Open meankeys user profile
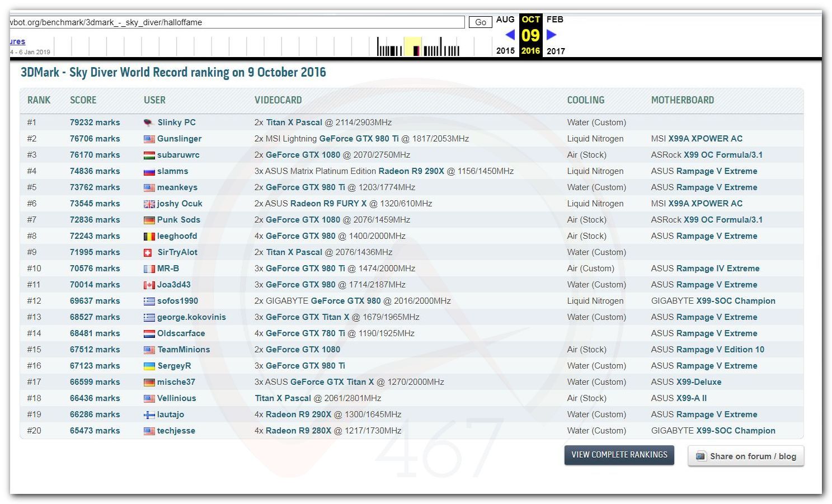The height and width of the screenshot is (504, 832). pos(177,187)
